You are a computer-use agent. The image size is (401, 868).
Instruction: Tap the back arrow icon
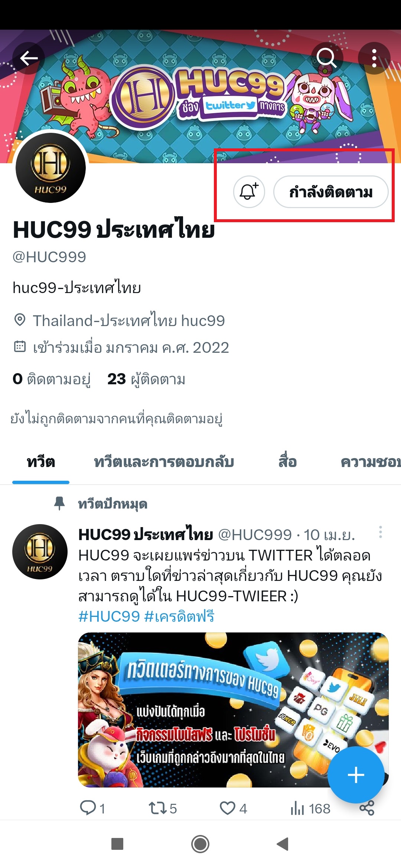pyautogui.click(x=29, y=58)
